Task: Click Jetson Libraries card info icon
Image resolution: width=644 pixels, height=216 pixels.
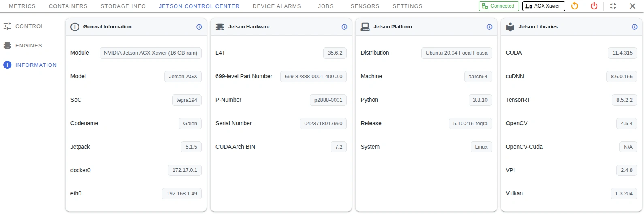Action: (x=634, y=27)
